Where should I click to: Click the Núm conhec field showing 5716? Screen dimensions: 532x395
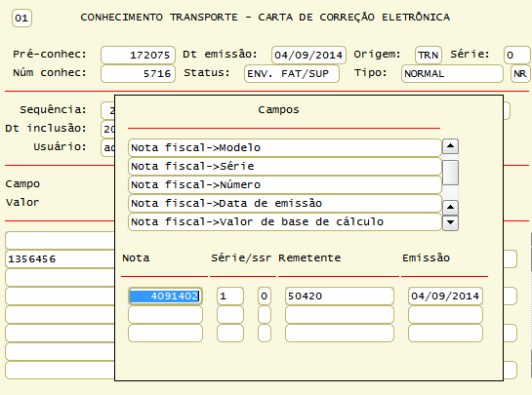tap(138, 73)
